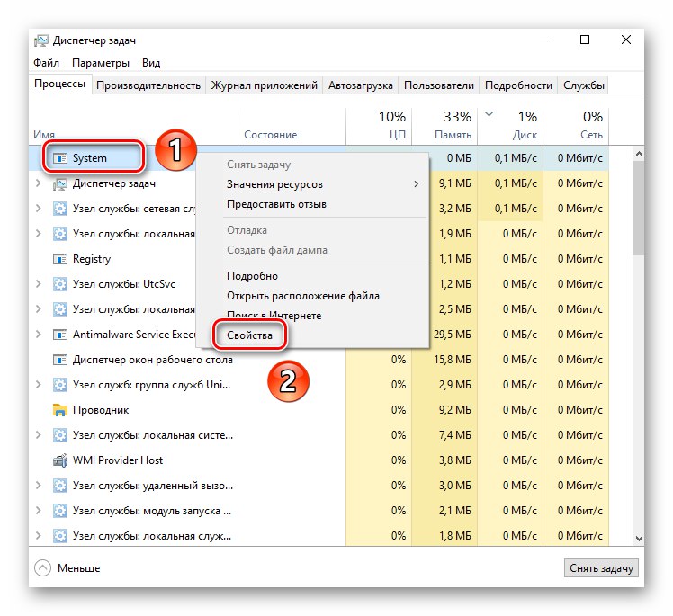Select Подробно in the context menu
This screenshot has width=673, height=616.
click(312, 276)
